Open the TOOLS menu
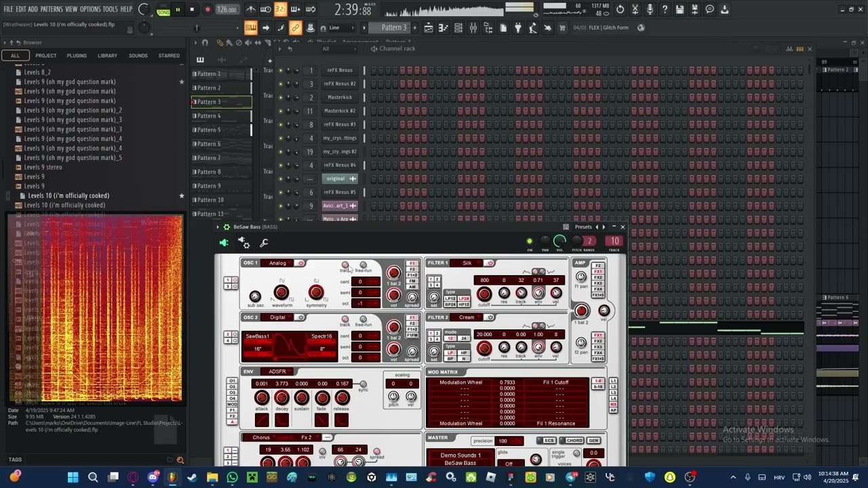The height and width of the screenshot is (488, 868). (x=110, y=9)
